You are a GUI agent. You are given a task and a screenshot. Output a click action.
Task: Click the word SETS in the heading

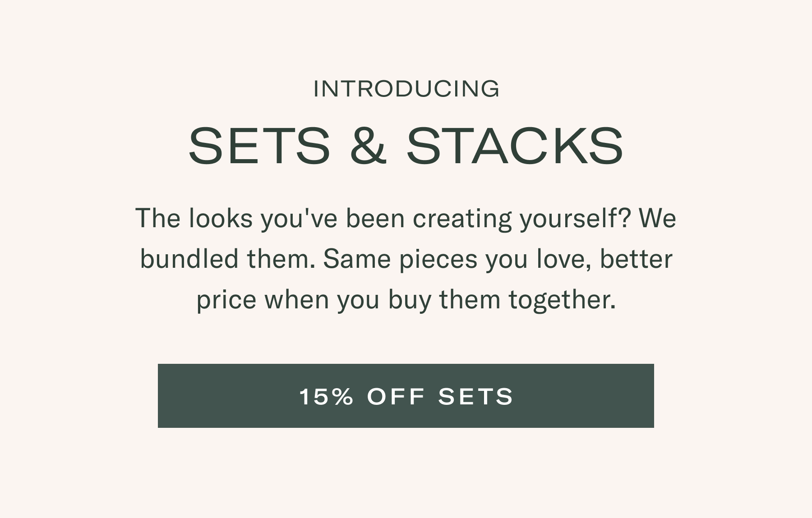[x=259, y=146]
